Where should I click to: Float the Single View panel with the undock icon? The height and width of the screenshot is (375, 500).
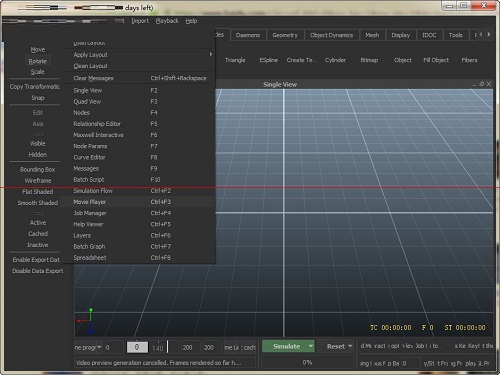[482, 84]
